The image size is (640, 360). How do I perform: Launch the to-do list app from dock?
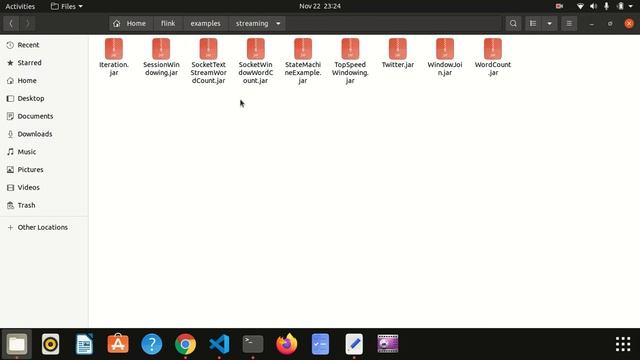click(x=320, y=344)
